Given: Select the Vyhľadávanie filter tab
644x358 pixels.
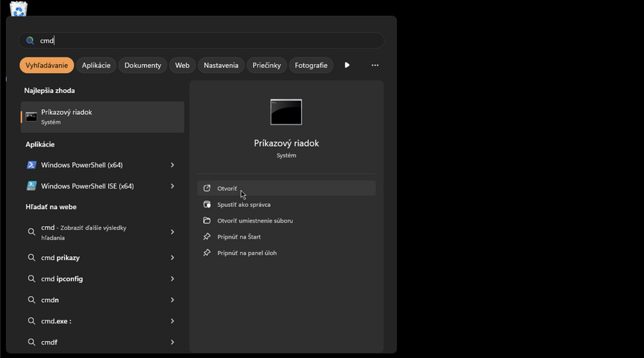Looking at the screenshot, I should tap(47, 66).
